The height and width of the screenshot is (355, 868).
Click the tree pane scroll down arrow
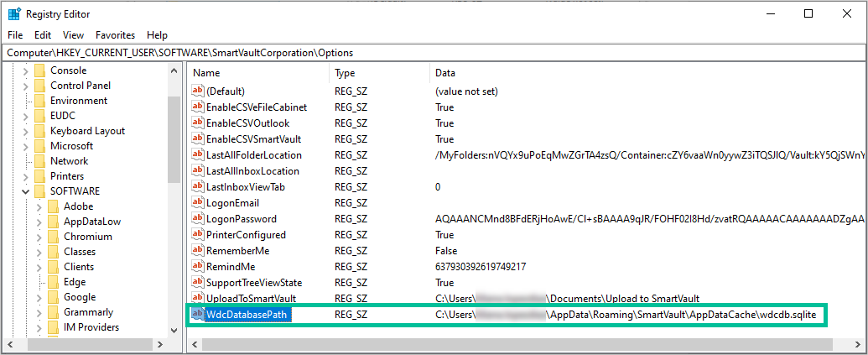point(174,330)
